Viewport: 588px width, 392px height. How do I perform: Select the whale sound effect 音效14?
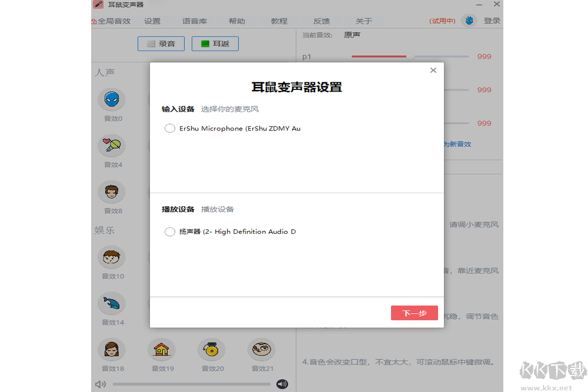click(x=112, y=304)
